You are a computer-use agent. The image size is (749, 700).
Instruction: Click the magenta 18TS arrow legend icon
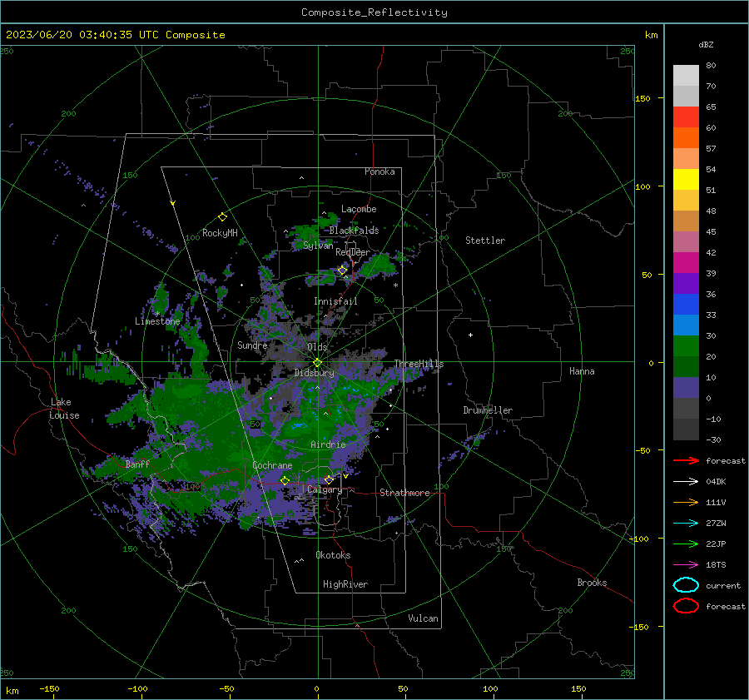click(686, 565)
